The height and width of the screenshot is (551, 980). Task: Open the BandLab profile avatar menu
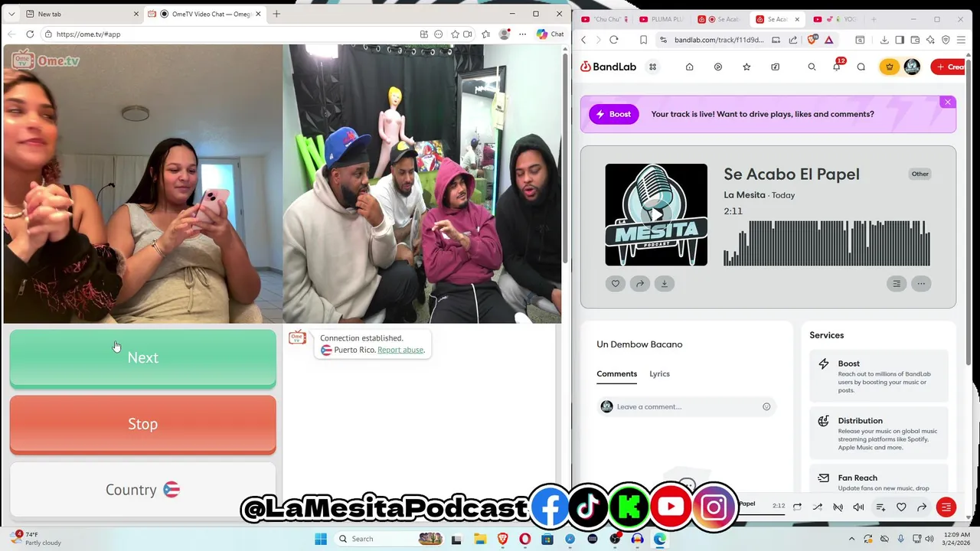click(912, 67)
